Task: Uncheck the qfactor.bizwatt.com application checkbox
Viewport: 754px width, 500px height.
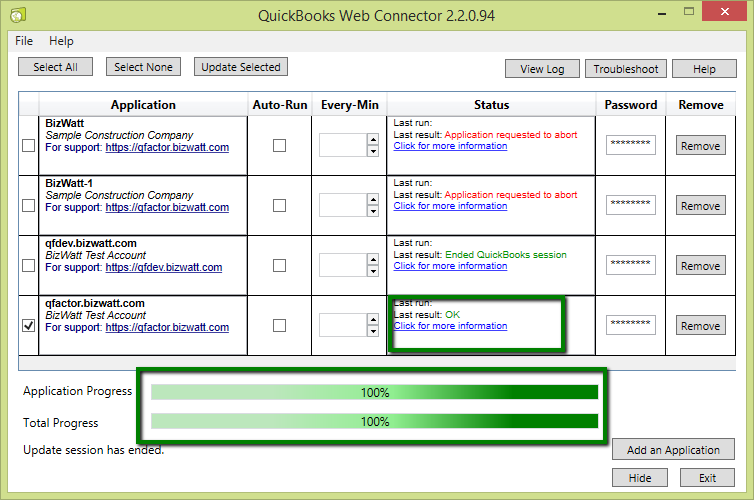Action: point(29,325)
